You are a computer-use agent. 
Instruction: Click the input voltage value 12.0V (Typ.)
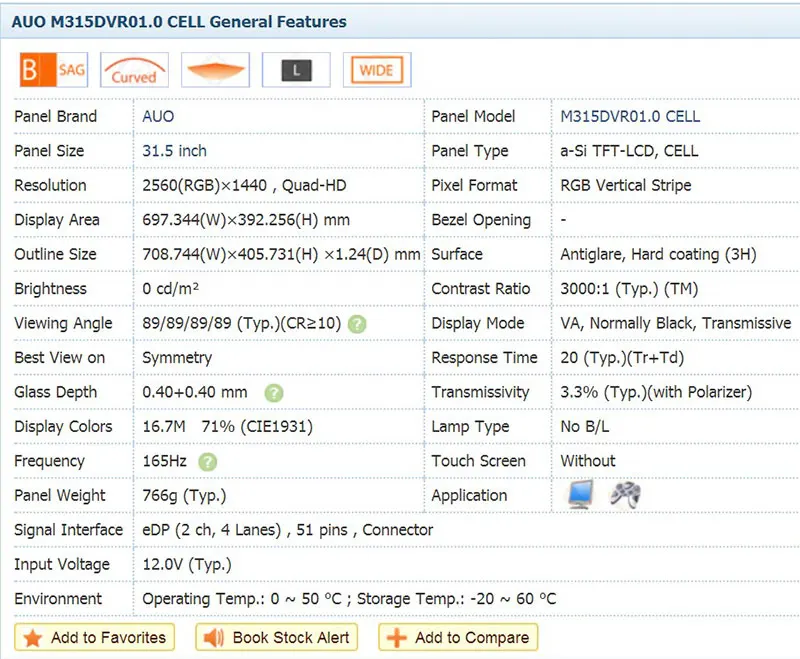187,565
